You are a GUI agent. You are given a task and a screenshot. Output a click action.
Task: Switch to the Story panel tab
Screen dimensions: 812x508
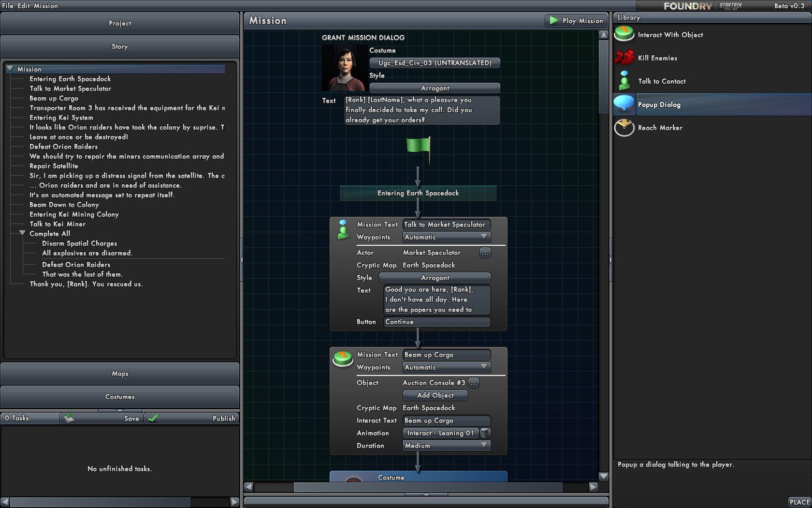120,46
